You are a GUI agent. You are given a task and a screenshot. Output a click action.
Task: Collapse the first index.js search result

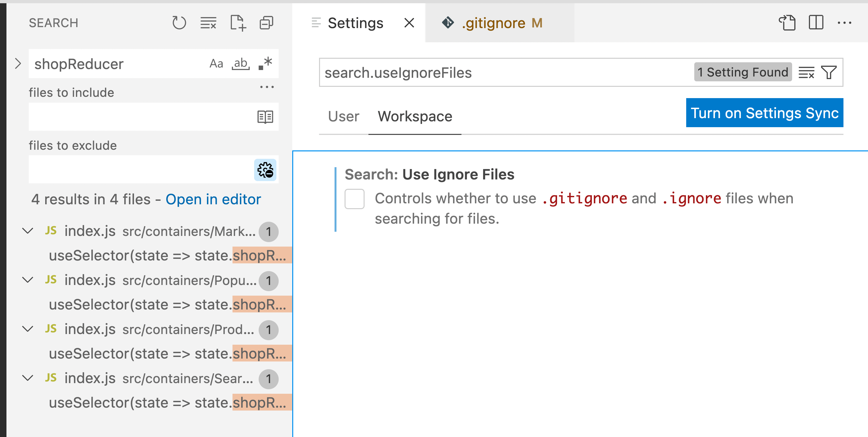pos(28,231)
